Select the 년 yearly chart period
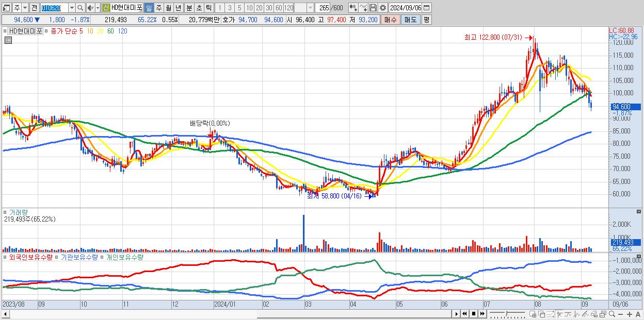This screenshot has height=320, width=644. (x=178, y=8)
